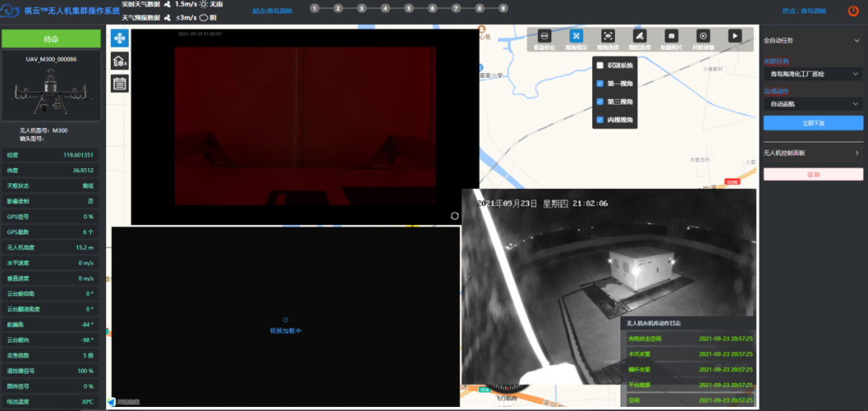Screen dimensions: 868x411
Task: Collapse the 全自动任务 section chevron
Action: [x=857, y=40]
